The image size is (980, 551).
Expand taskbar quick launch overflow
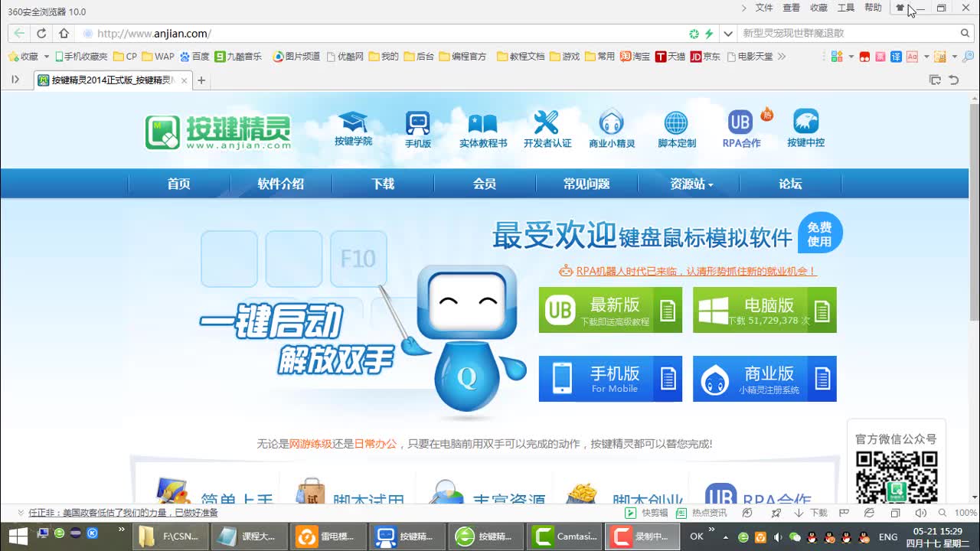tap(122, 530)
